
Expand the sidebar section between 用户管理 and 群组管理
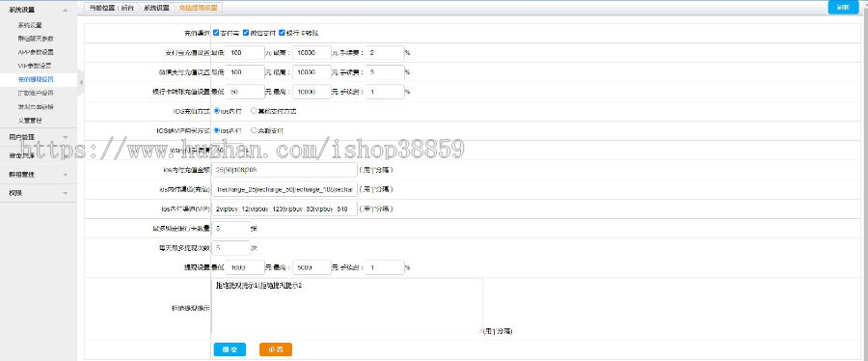click(66, 155)
